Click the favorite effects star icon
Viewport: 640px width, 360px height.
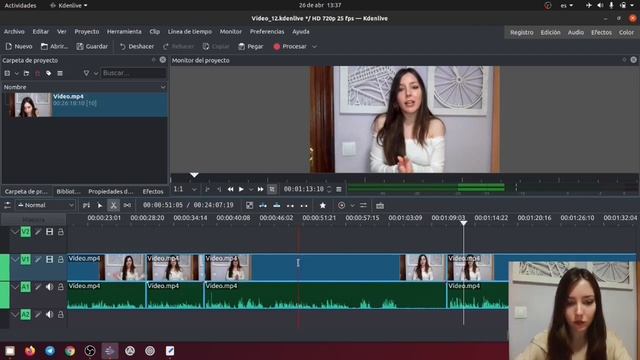[x=322, y=205]
